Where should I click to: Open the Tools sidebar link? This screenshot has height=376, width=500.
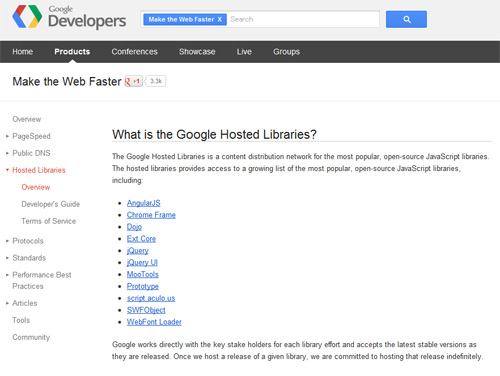(x=21, y=320)
